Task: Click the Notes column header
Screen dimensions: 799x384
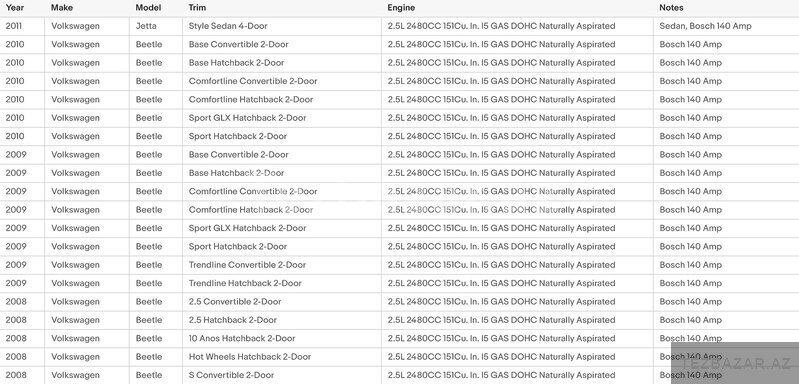Action: tap(671, 8)
